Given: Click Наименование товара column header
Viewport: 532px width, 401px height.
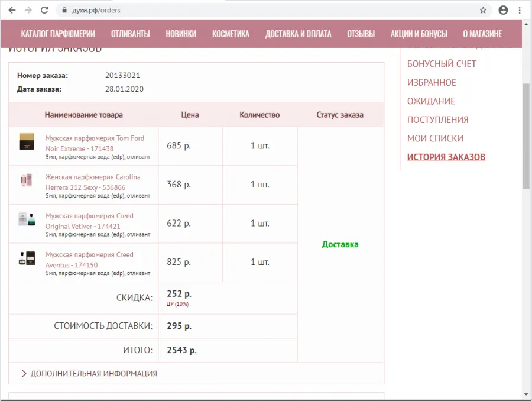Looking at the screenshot, I should tap(83, 115).
